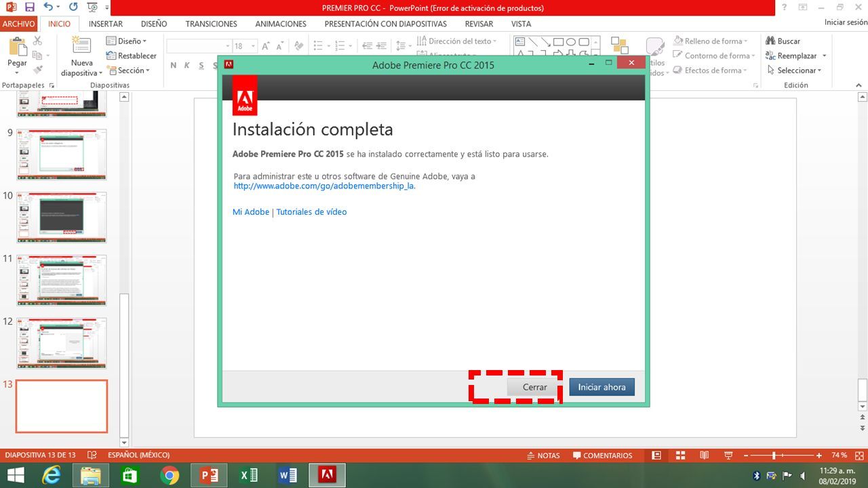Increase font size with the larger A icon
This screenshot has width=868, height=488.
tap(267, 46)
